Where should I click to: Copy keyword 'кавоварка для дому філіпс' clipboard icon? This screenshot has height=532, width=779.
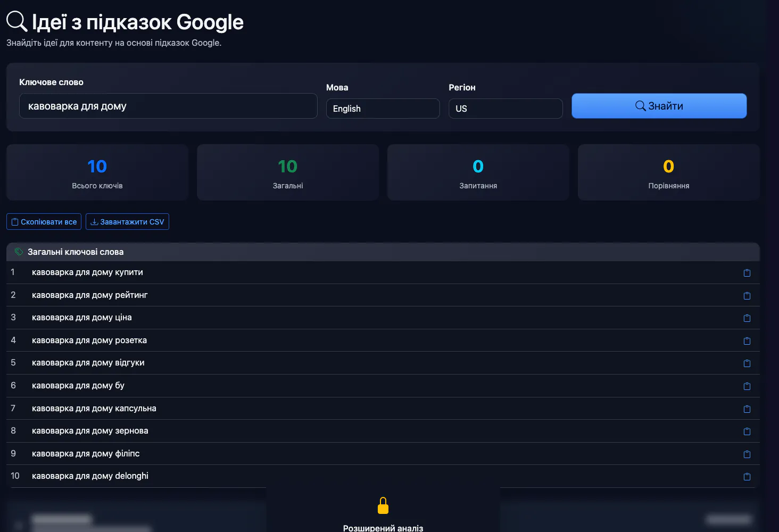[x=747, y=454]
